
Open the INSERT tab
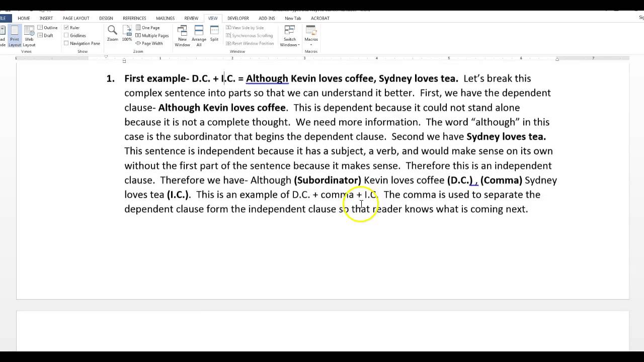pyautogui.click(x=46, y=18)
